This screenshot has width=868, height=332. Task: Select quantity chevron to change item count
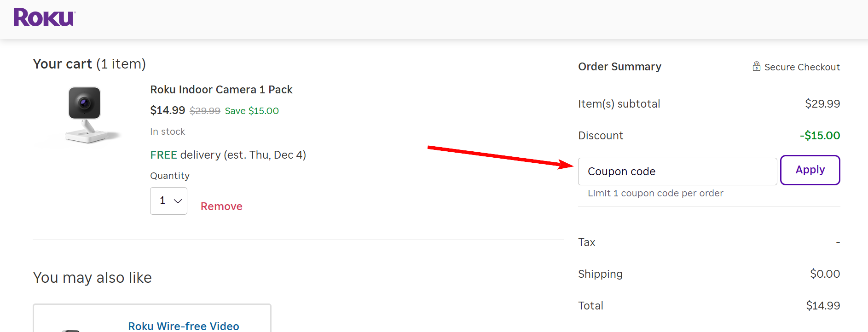177,201
